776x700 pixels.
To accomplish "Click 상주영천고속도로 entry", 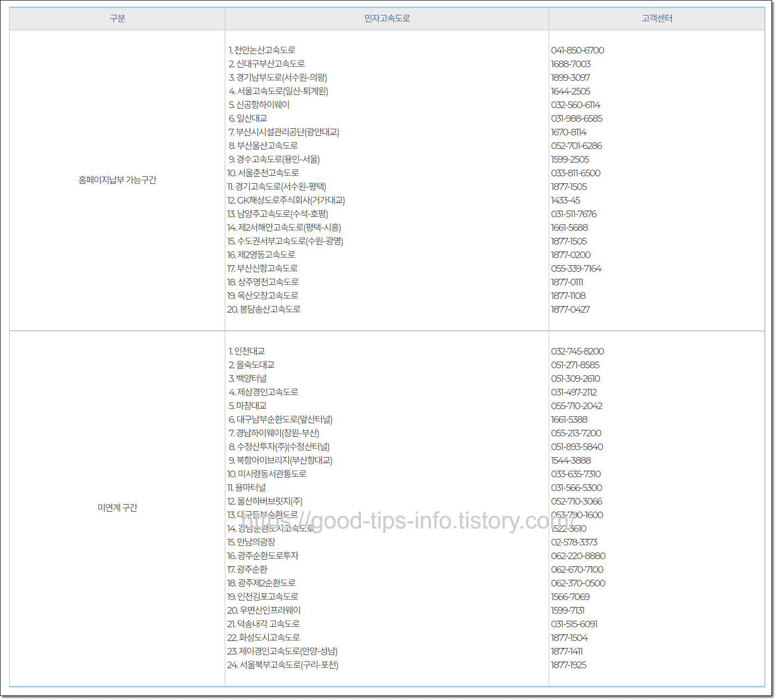I will (263, 282).
